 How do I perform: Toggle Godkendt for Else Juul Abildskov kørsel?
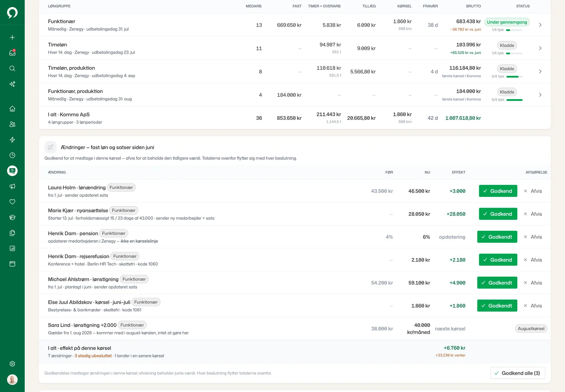tap(497, 306)
